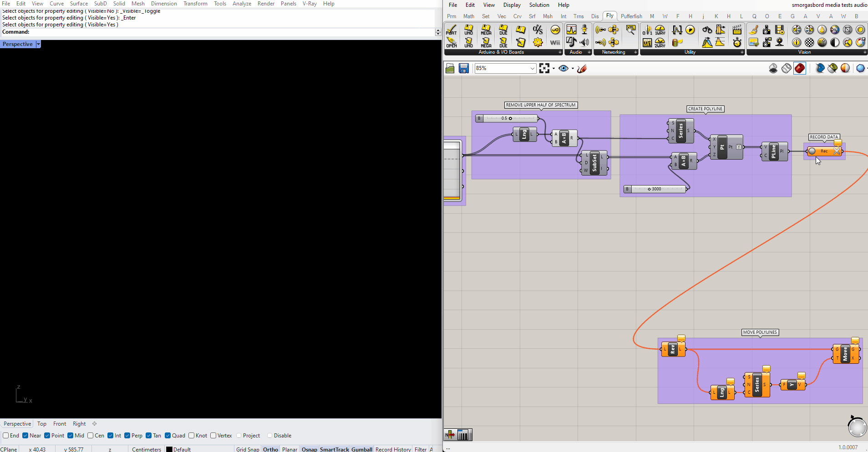Image resolution: width=868 pixels, height=452 pixels.
Task: Select the red shaded preview icon
Action: [x=800, y=68]
